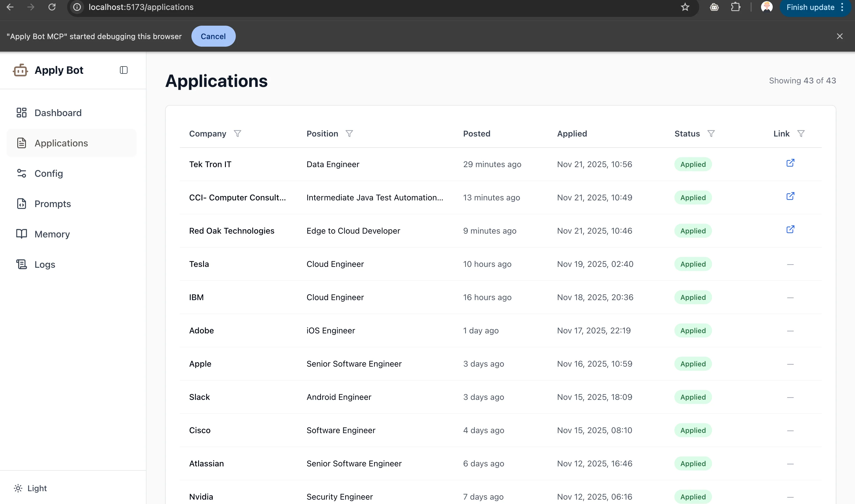Click the Applications document icon

click(21, 143)
